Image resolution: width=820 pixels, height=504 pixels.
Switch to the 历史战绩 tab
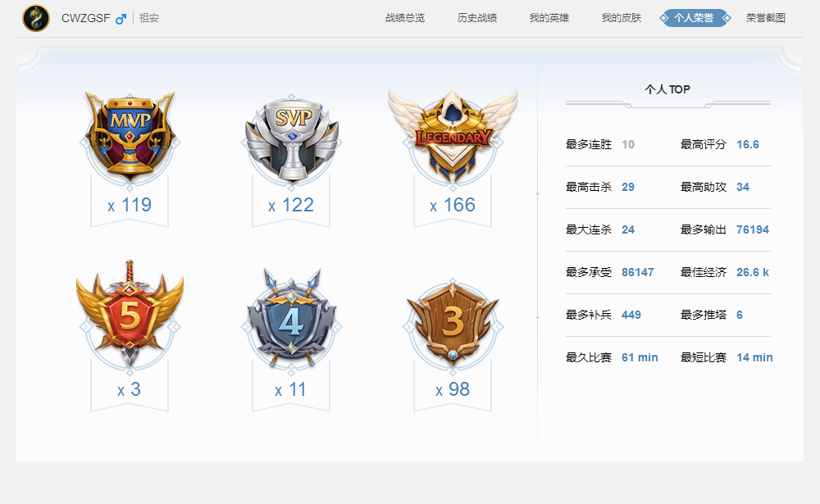[x=477, y=18]
